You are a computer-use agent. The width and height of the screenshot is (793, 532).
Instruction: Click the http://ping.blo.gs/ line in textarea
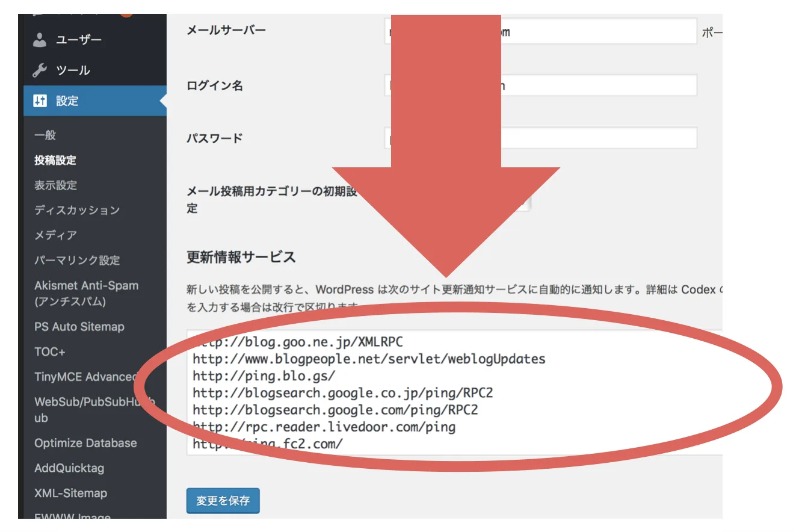click(x=264, y=376)
